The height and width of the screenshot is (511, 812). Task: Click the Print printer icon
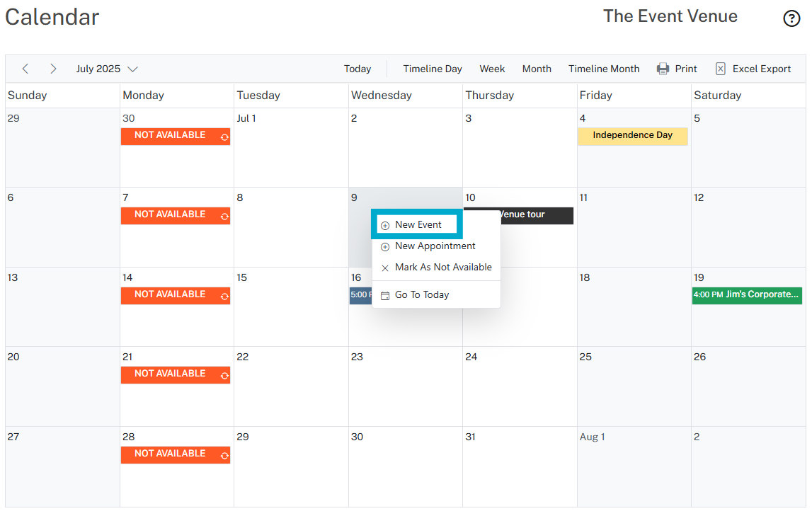pos(663,69)
